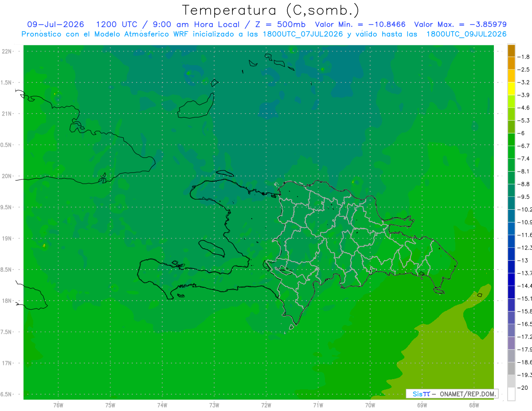Click the '76W' longitude label
Viewport: 532px width, 411px height.
pos(58,405)
